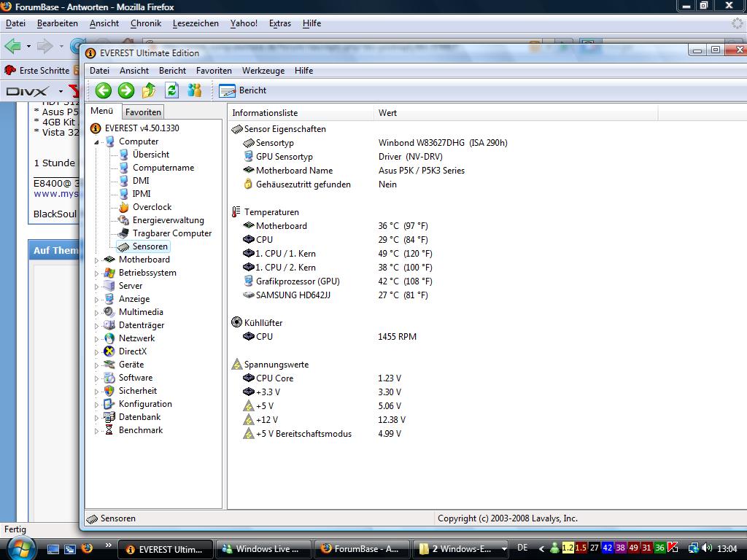Click the Temperaturen thermometer icon
The width and height of the screenshot is (747, 560).
tap(236, 212)
